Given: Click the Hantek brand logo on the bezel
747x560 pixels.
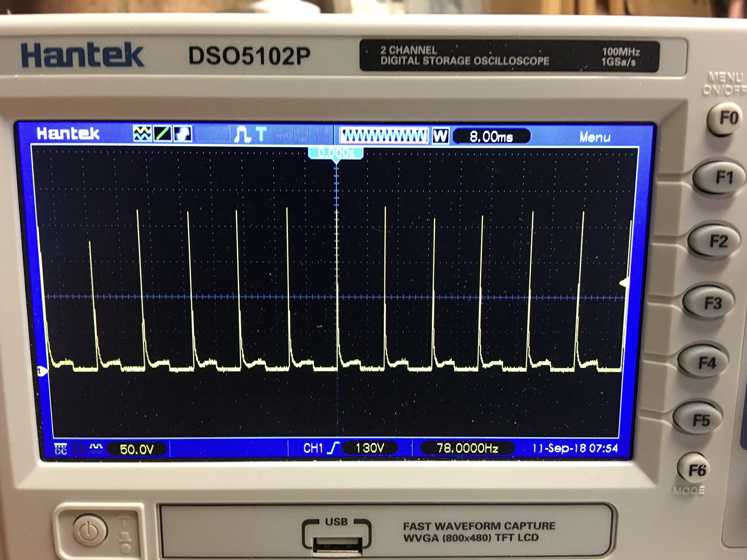Looking at the screenshot, I should click(83, 55).
